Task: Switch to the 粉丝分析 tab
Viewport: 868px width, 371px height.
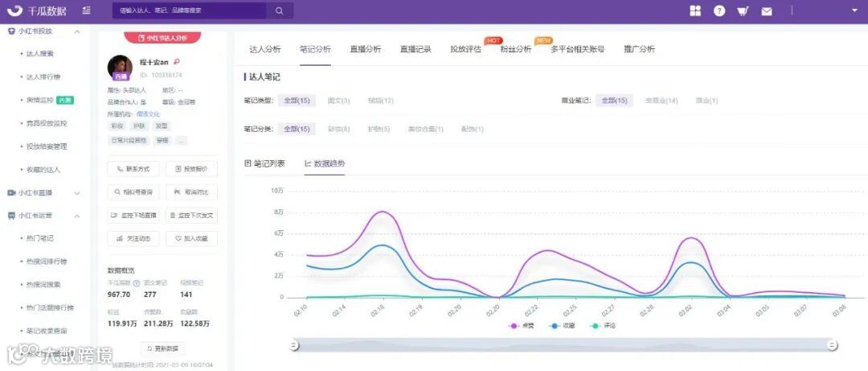Action: click(516, 49)
